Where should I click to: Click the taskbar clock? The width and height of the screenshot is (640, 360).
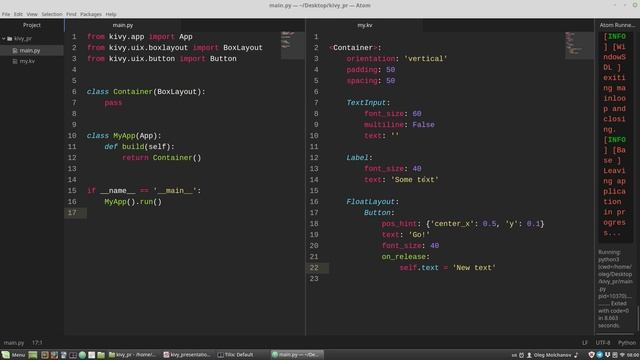click(x=633, y=355)
